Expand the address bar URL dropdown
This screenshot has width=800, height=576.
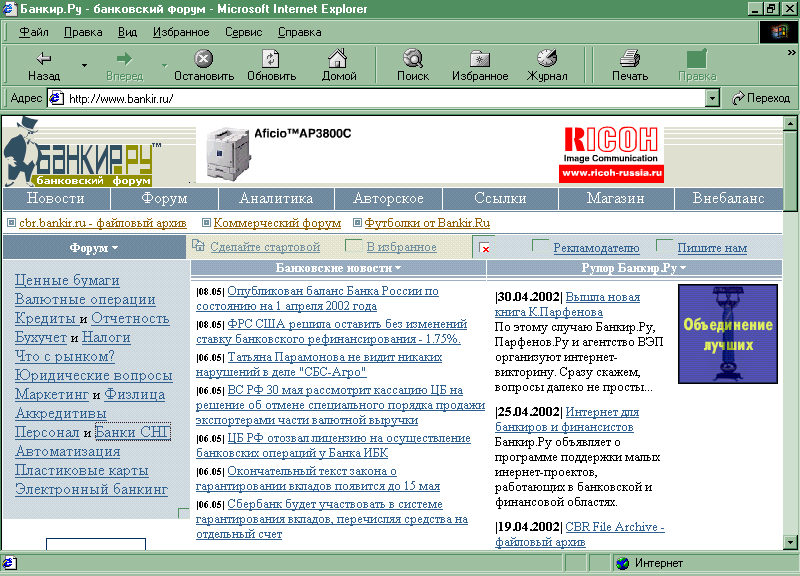click(712, 98)
